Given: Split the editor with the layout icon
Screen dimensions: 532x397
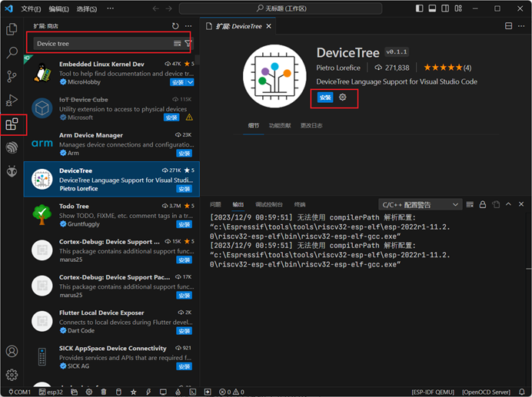Looking at the screenshot, I should click(x=508, y=26).
